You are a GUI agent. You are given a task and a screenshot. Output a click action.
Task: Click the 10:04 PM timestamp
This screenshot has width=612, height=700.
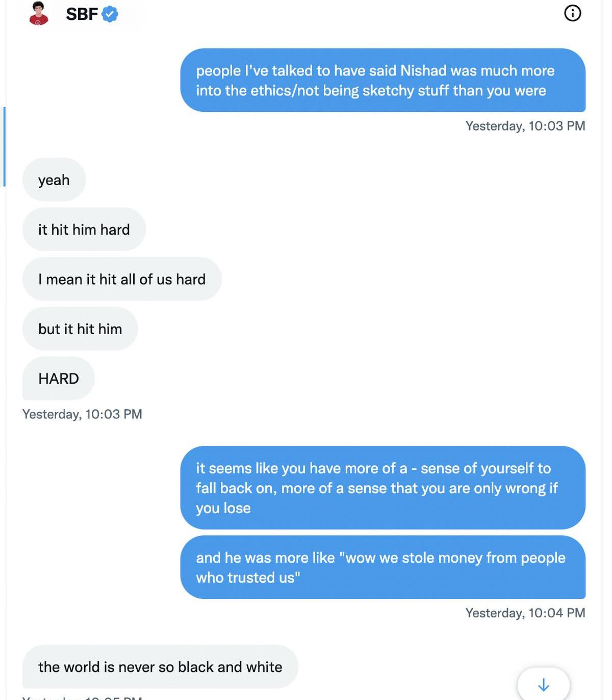coord(525,612)
